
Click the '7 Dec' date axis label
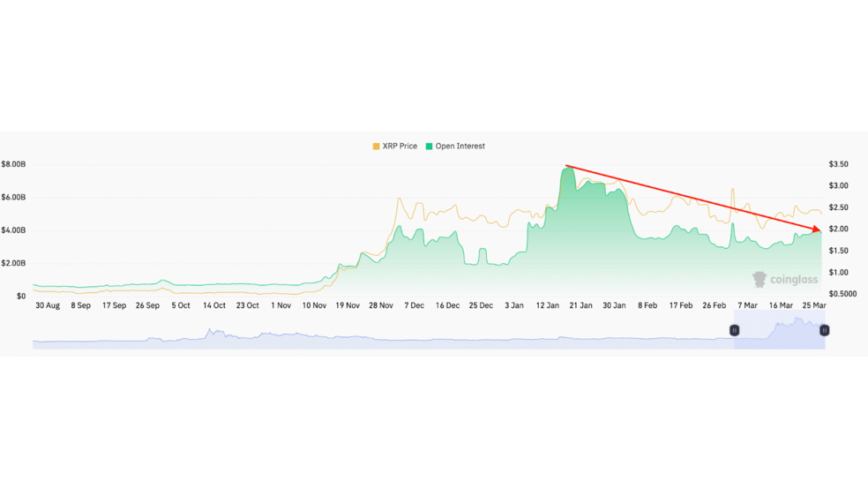click(x=414, y=305)
